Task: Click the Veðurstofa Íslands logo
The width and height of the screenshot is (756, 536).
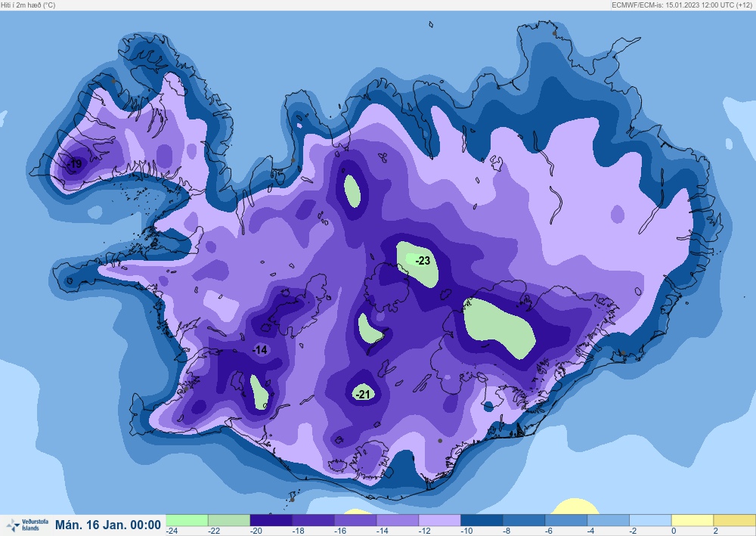Action: 27,525
